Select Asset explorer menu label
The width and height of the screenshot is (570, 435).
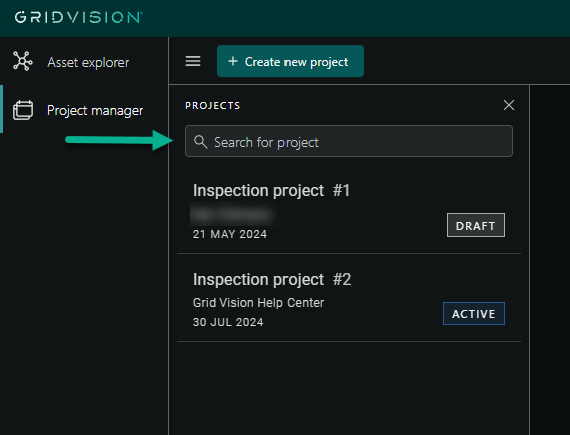[x=88, y=63]
